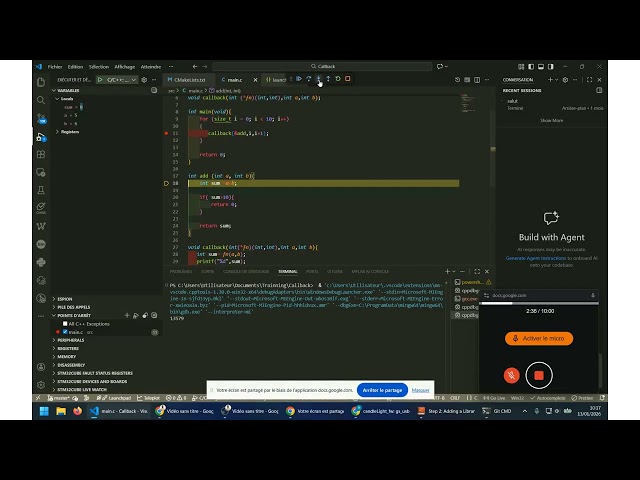The width and height of the screenshot is (640, 480).
Task: Open the Testing flask view
Action: [41, 190]
